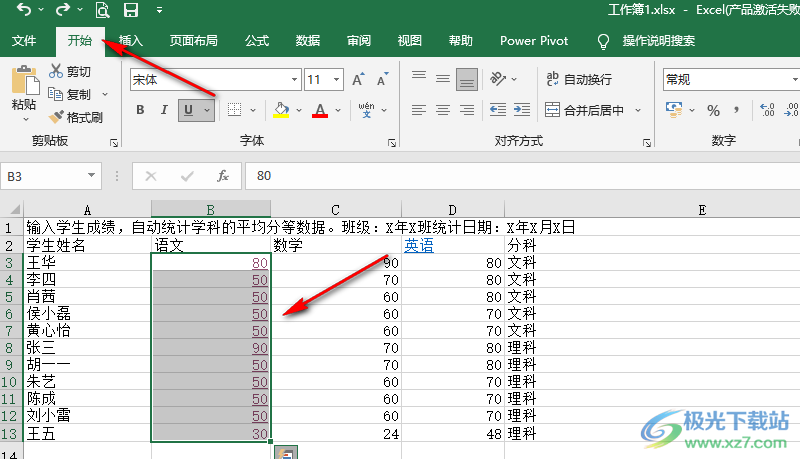Click the Cut (剪切) scissors icon
Viewport: 800px width, 459px height.
tap(56, 71)
